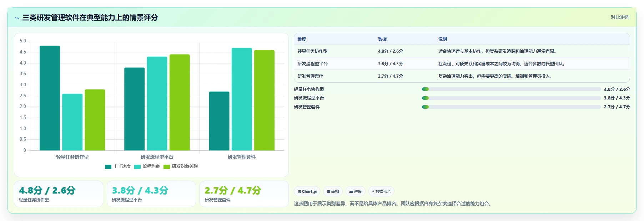Click the title 三类研发管理软件在典型能力上的情景评分
The image size is (644, 221).
[x=90, y=17]
